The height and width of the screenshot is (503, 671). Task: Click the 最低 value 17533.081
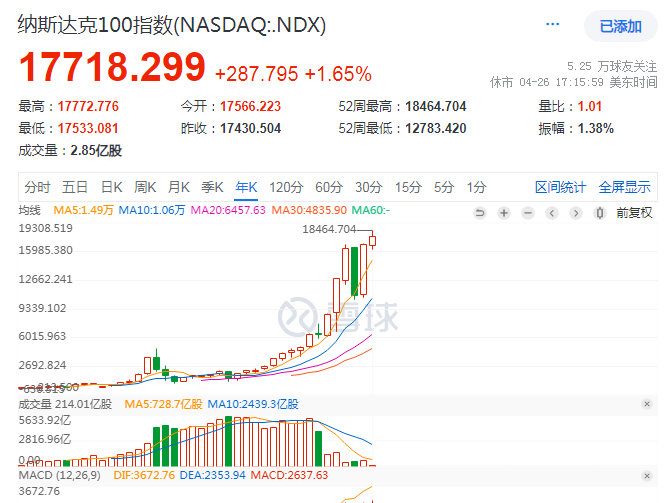tap(88, 128)
